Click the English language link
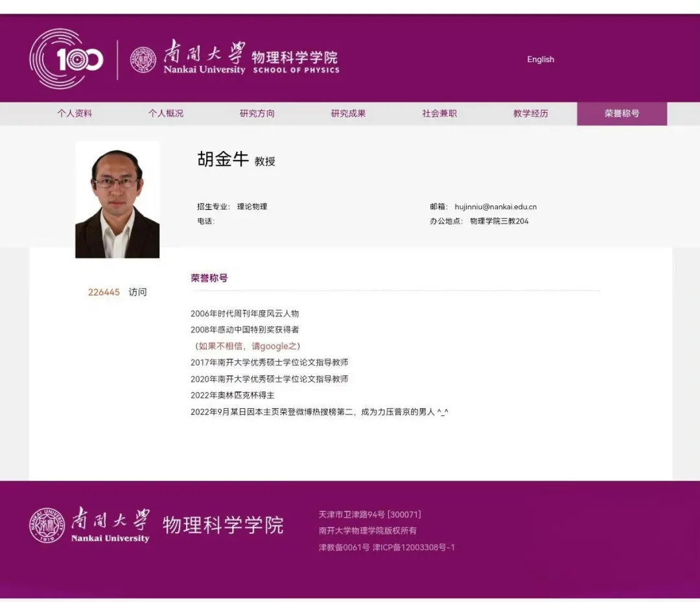This screenshot has width=700, height=602. 541,59
